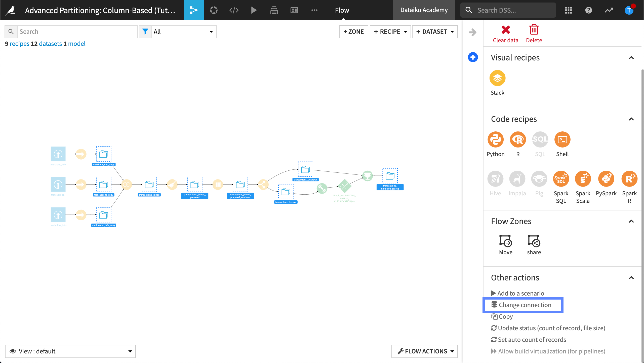This screenshot has height=363, width=644.
Task: Open the View : default dropdown
Action: (70, 351)
